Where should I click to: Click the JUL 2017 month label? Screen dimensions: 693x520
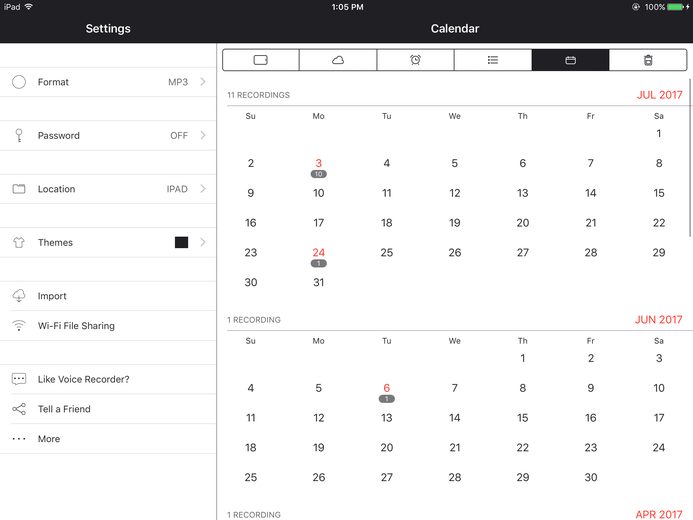659,95
